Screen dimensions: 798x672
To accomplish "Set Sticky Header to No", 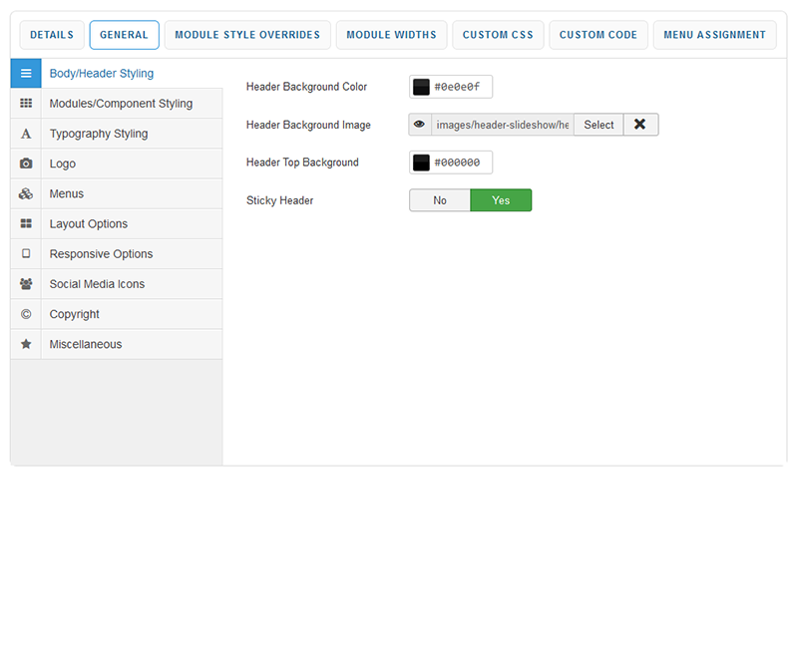I will 440,200.
